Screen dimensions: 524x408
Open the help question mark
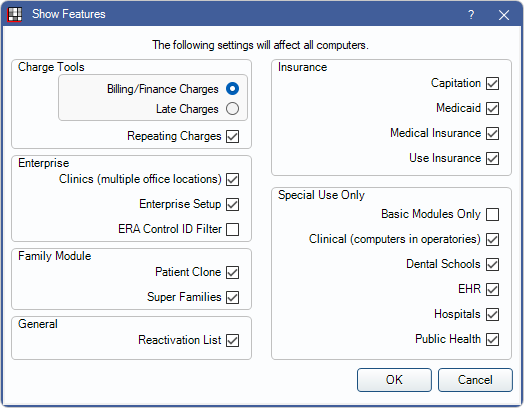pos(471,15)
